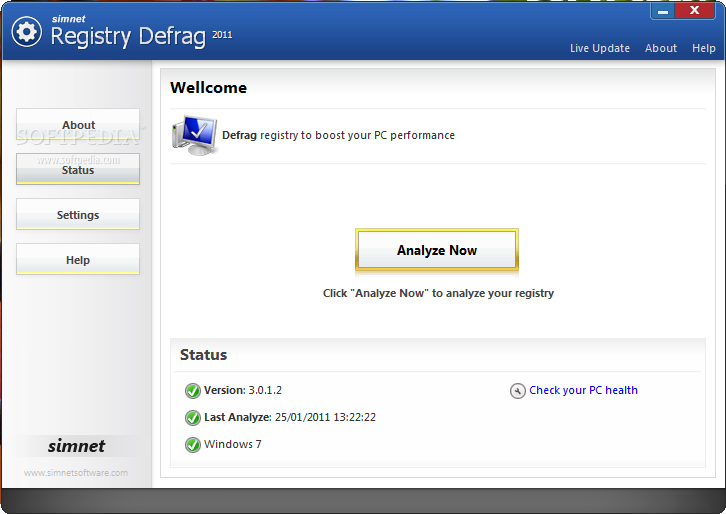Screen dimensions: 726x514
Task: Click 'Defrag registry to boost your PC performance'
Action: [x=338, y=135]
